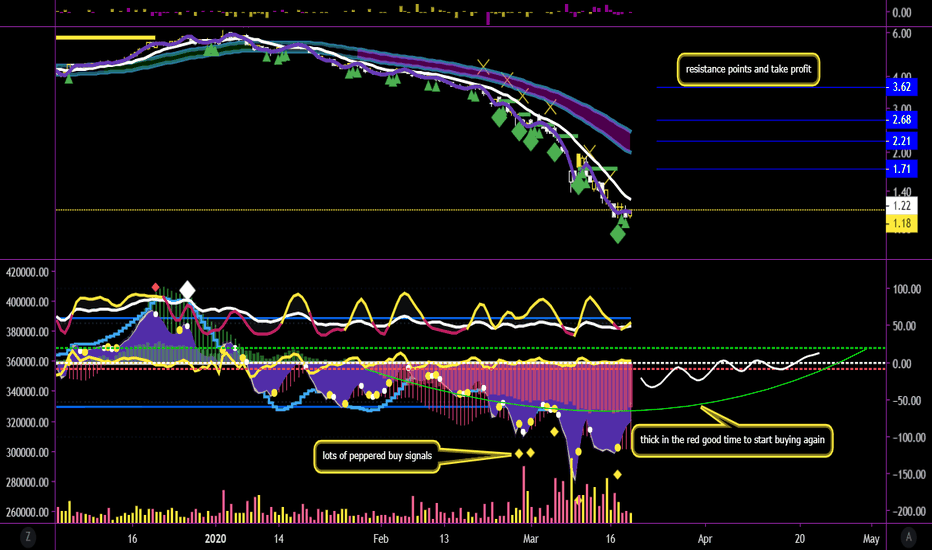Select the white diamond marker on the oscillator
This screenshot has width=932, height=550.
[187, 290]
